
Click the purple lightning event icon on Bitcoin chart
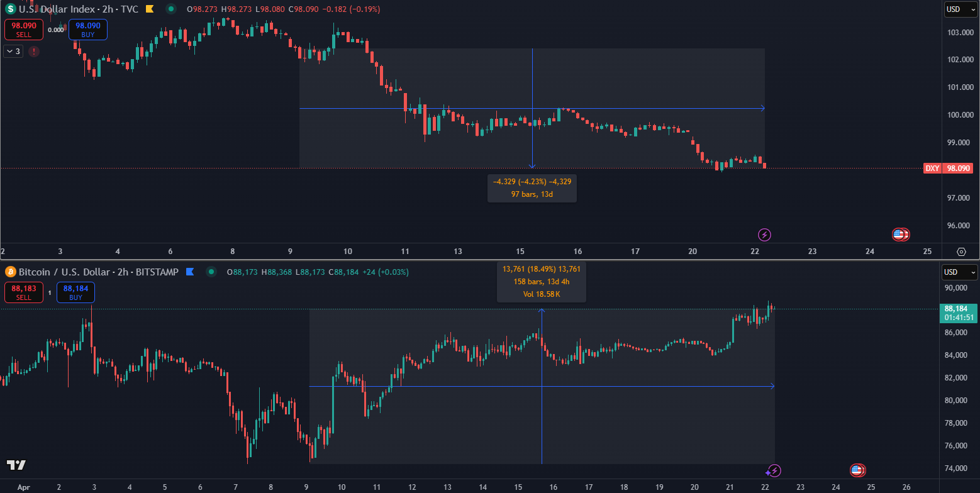774,470
